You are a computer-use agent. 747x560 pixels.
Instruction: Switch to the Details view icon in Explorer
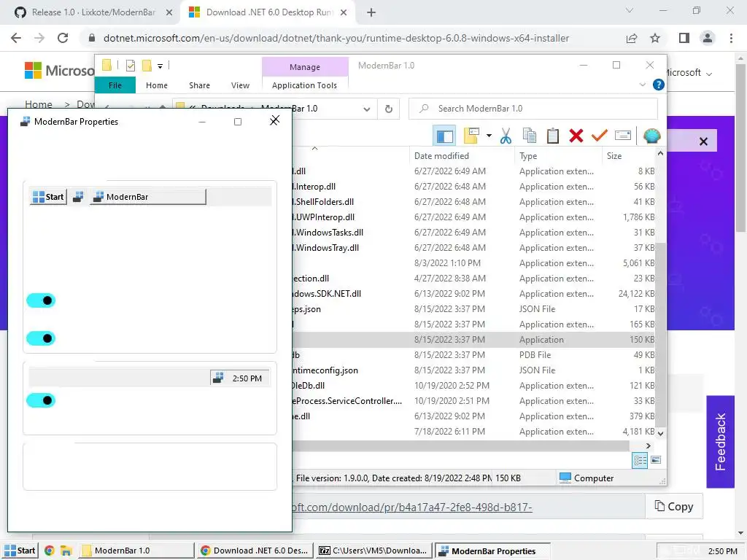(x=640, y=461)
